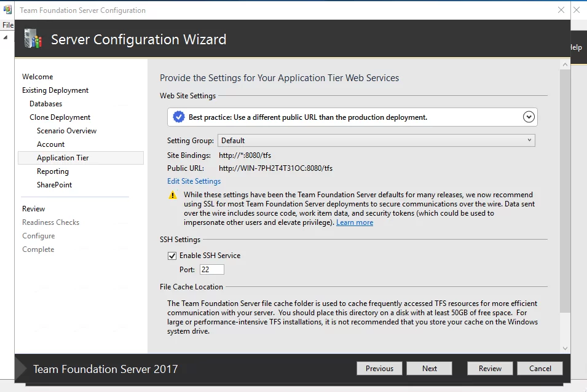Click the Best practice message text
This screenshot has height=392, width=587.
(308, 117)
